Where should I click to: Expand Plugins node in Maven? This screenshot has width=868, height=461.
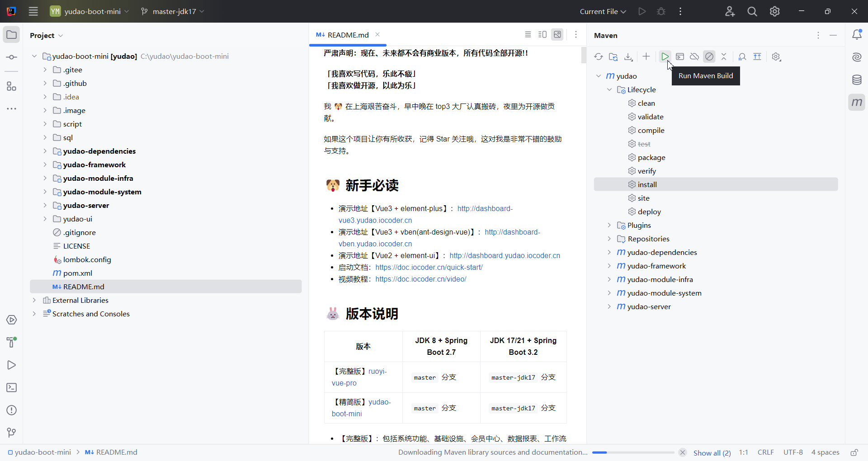coord(609,225)
